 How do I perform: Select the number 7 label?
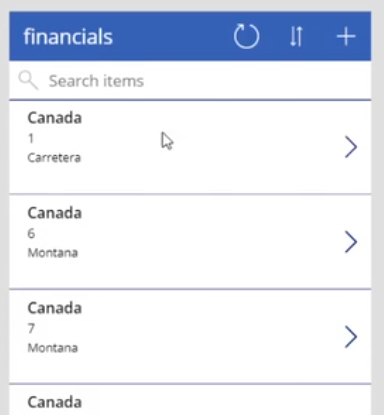(x=31, y=328)
